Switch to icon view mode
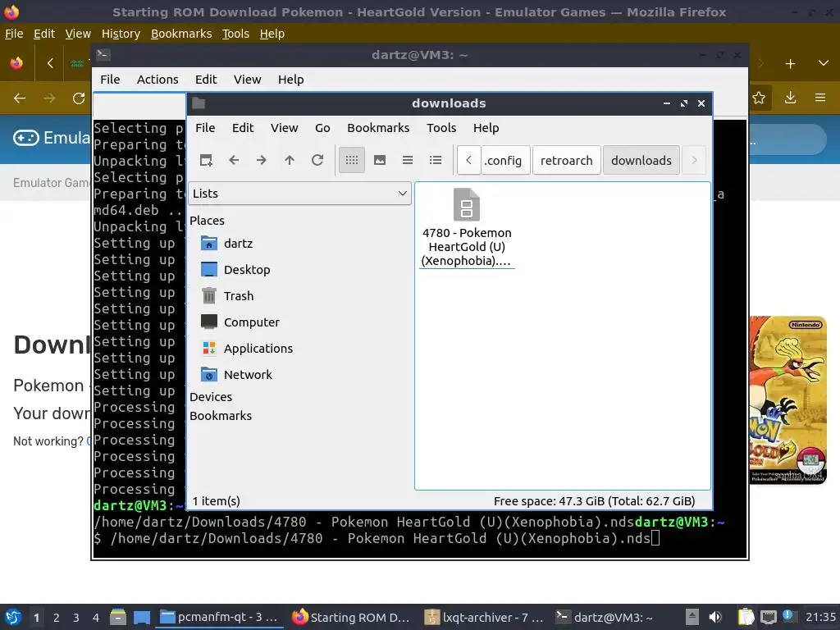The width and height of the screenshot is (840, 630). (352, 160)
